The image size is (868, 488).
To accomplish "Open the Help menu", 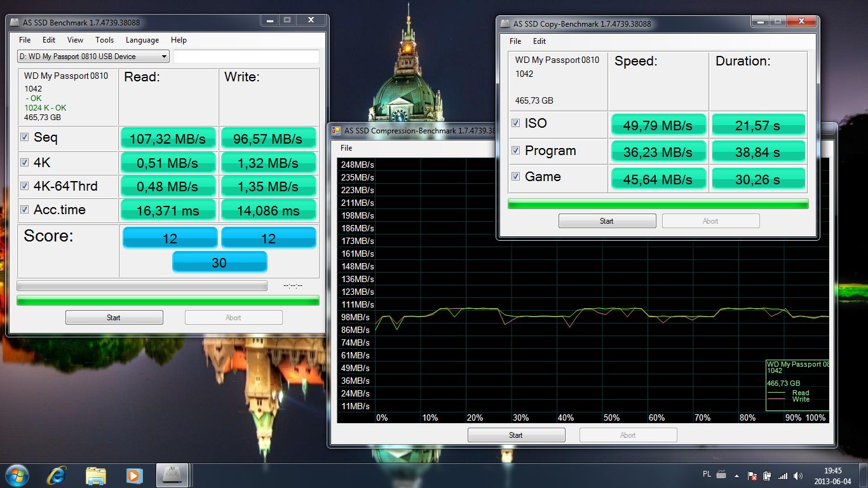I will 179,40.
